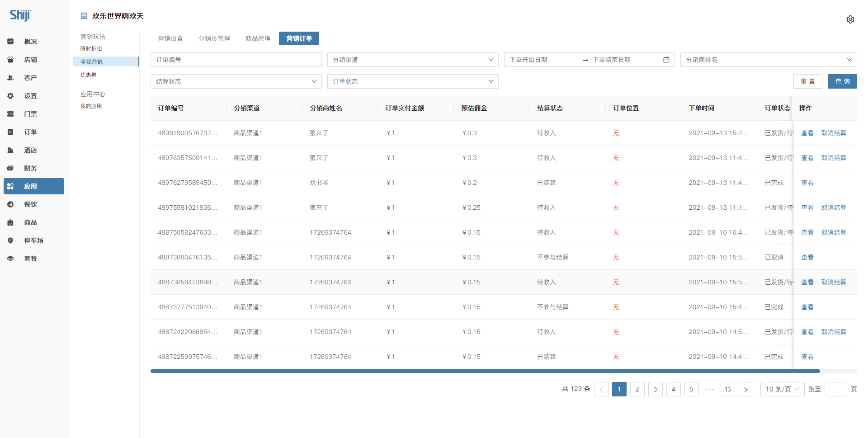The image size is (868, 438).
Task: Go to page 13
Action: pos(728,389)
